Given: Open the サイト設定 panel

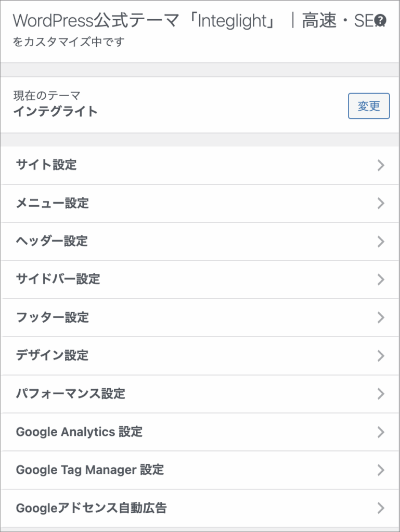Looking at the screenshot, I should tap(47, 165).
